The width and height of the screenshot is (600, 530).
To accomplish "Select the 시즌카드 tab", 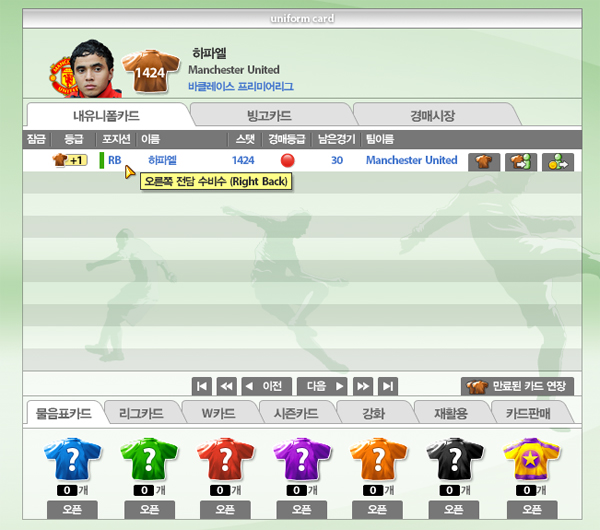I will (296, 413).
